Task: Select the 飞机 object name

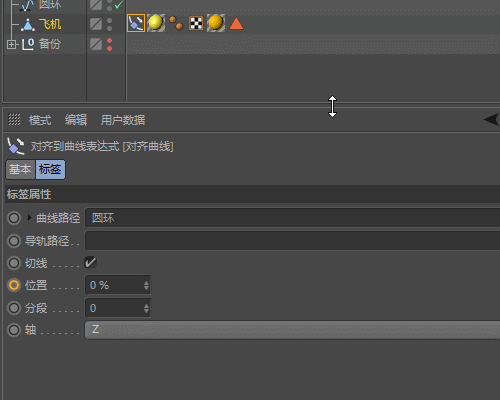Action: point(50,24)
